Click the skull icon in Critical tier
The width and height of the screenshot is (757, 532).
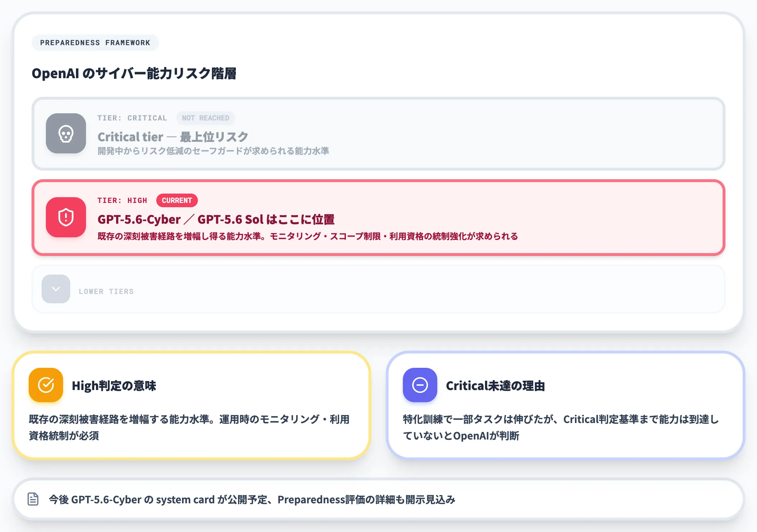click(66, 133)
